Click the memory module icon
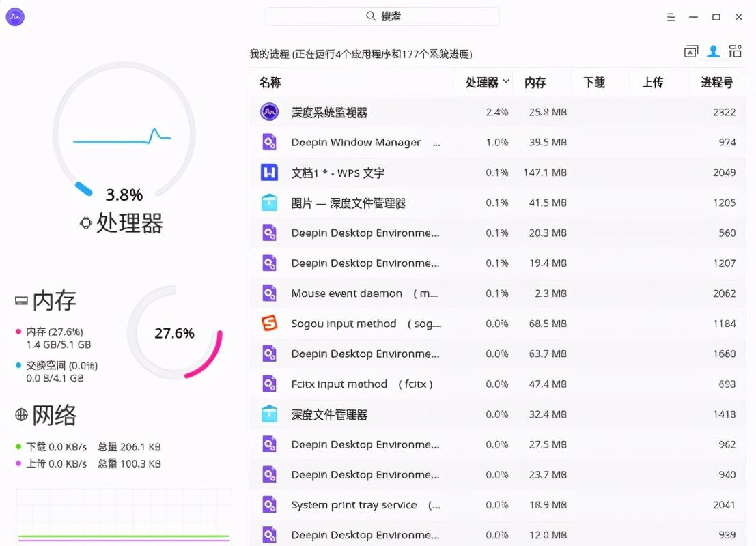 [x=21, y=301]
